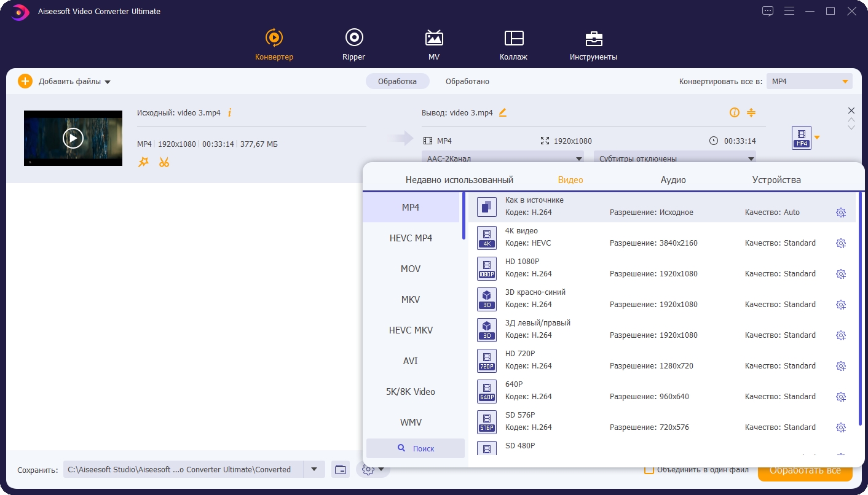868x495 pixels.
Task: Open the Коллаж collage icon
Action: tap(513, 38)
